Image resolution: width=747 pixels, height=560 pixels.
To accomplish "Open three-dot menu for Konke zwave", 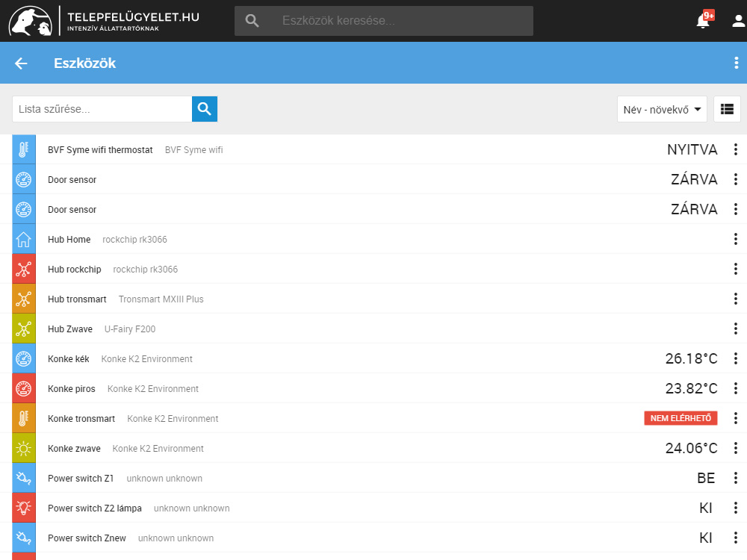I will point(736,448).
